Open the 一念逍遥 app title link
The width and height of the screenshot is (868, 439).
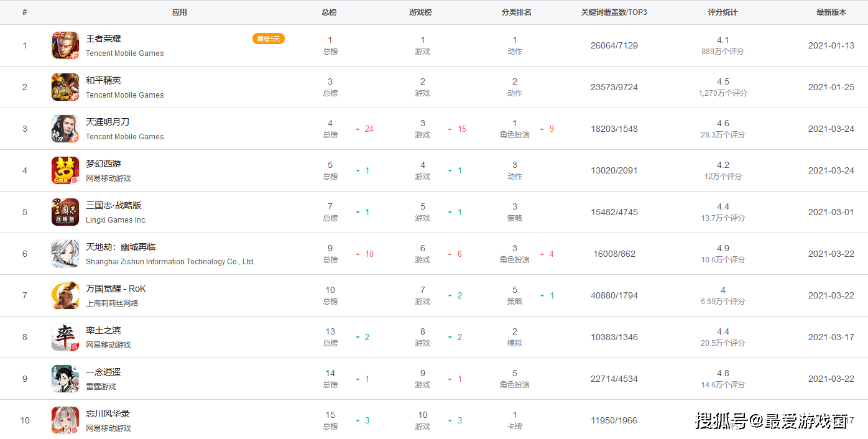tap(103, 372)
